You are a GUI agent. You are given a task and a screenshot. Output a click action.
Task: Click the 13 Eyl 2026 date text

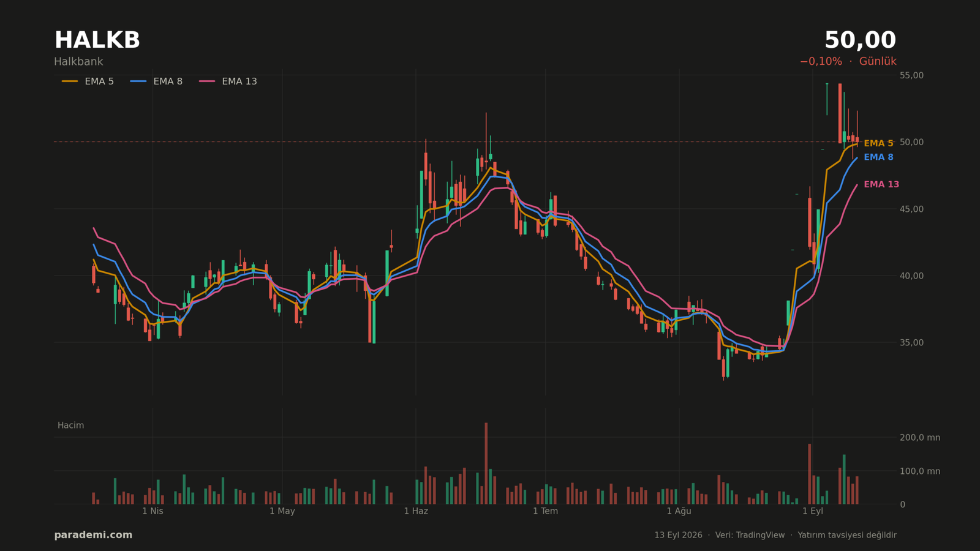678,535
